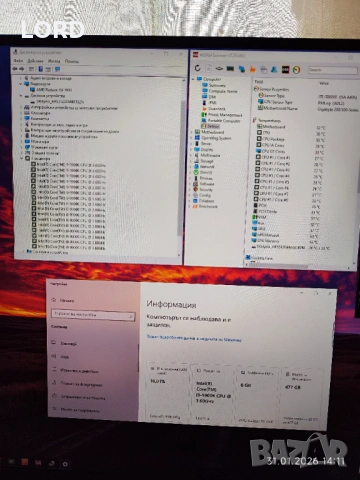This screenshot has height=480, width=360.
Task: Open the Файл menu in Device Manager
Action: (x=18, y=61)
